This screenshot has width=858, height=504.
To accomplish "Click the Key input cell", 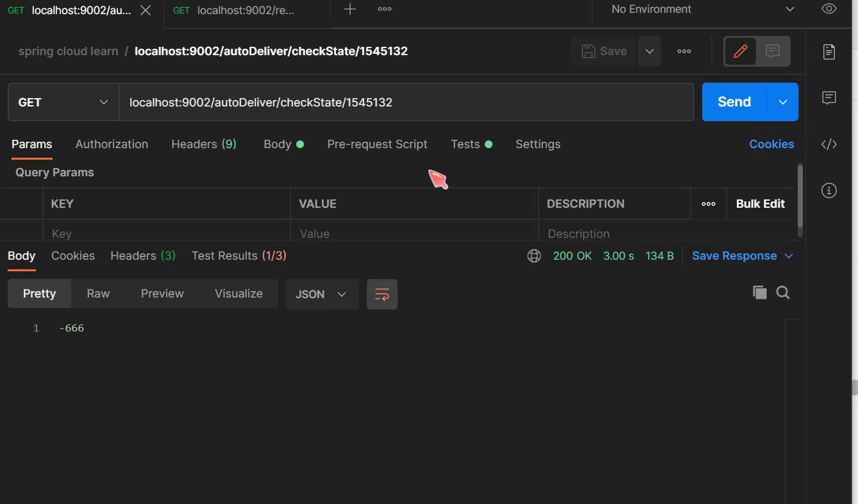I will [x=167, y=232].
